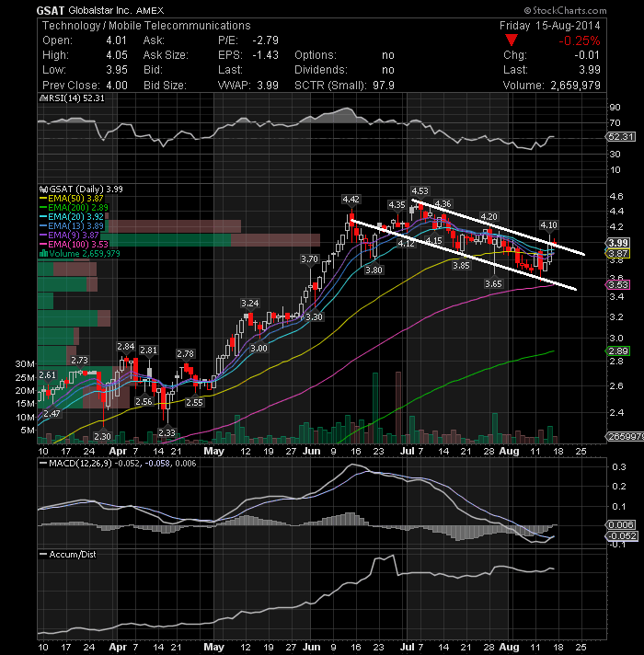Click the Technology / Mobile Telecommunications sector text
Image resolution: width=644 pixels, height=655 pixels.
pyautogui.click(x=146, y=26)
